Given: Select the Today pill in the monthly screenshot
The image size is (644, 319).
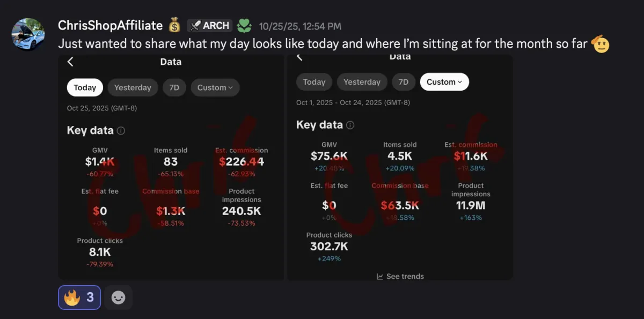Looking at the screenshot, I should click(314, 82).
